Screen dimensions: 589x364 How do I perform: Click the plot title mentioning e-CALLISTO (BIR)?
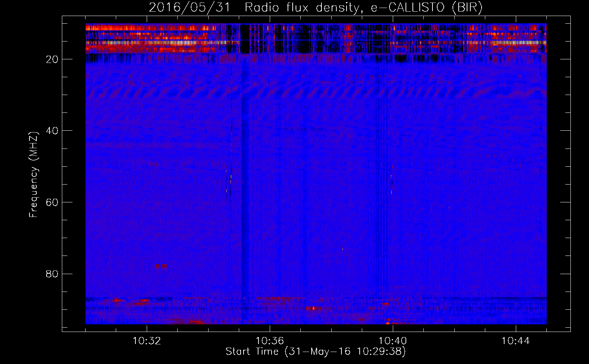(x=316, y=8)
